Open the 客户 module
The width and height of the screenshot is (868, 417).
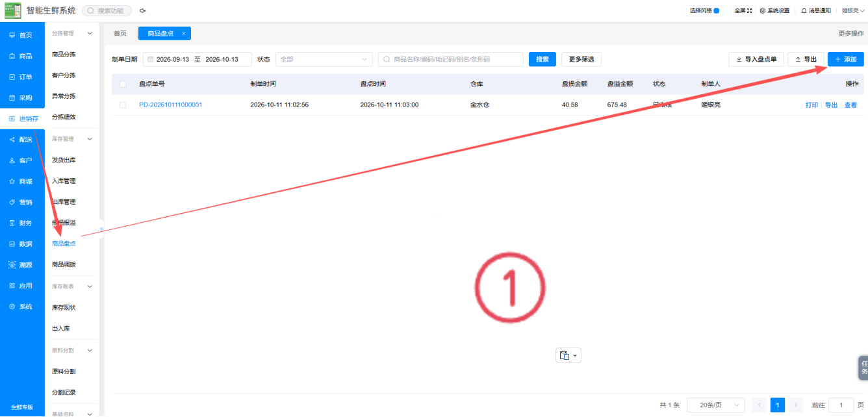click(x=22, y=160)
